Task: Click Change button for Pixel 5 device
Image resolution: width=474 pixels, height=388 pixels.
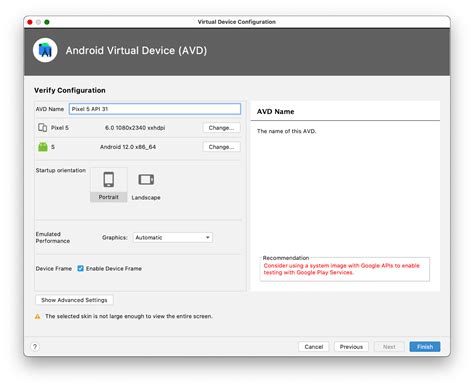Action: click(221, 128)
